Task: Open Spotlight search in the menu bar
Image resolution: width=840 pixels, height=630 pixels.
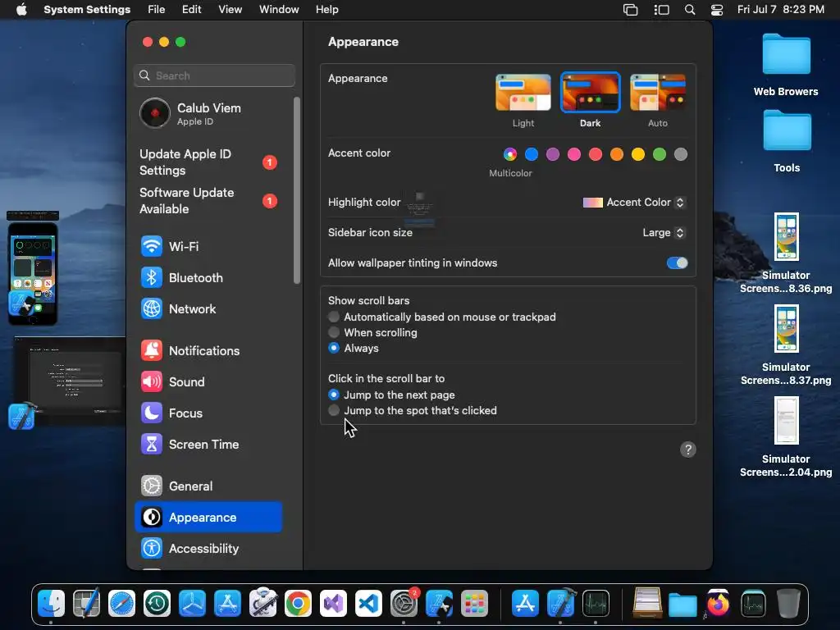Action: coord(690,10)
